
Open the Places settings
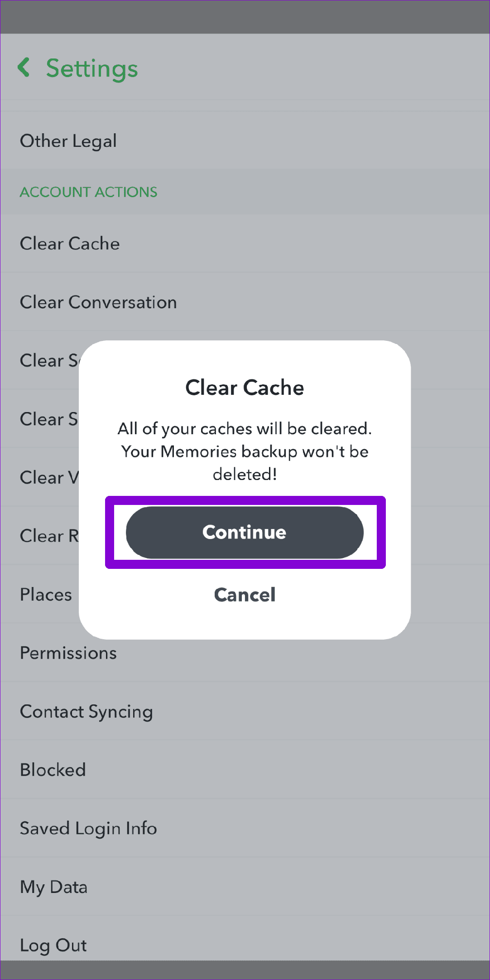tap(45, 594)
